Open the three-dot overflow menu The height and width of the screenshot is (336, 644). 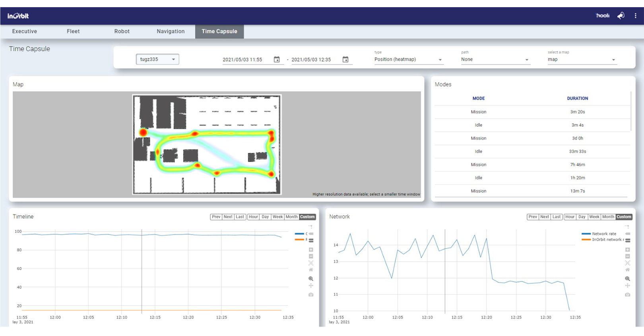point(635,16)
